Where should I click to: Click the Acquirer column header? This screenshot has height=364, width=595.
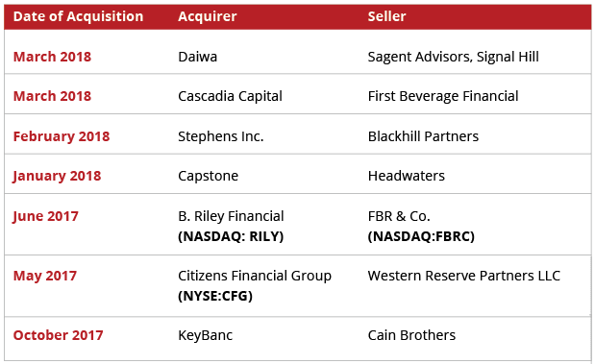point(208,16)
